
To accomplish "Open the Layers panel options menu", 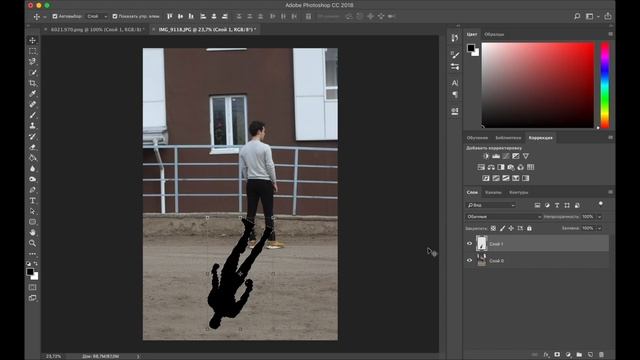I will pyautogui.click(x=610, y=192).
